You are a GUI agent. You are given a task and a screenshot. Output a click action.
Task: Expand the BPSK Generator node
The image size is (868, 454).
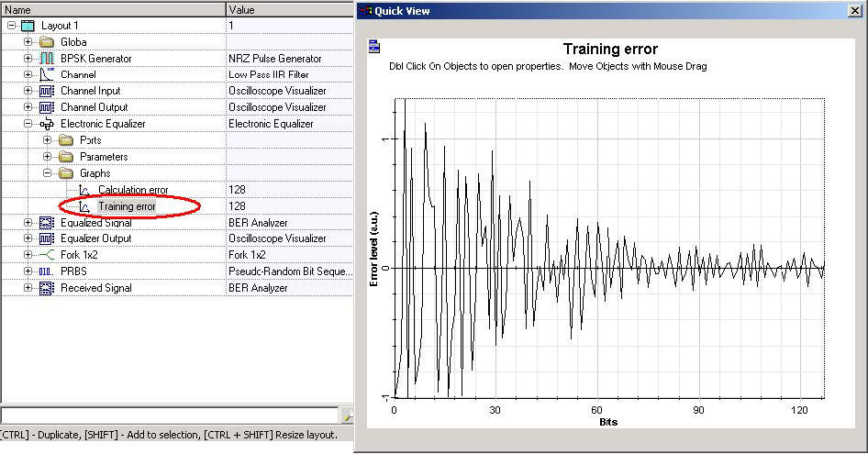(x=28, y=58)
